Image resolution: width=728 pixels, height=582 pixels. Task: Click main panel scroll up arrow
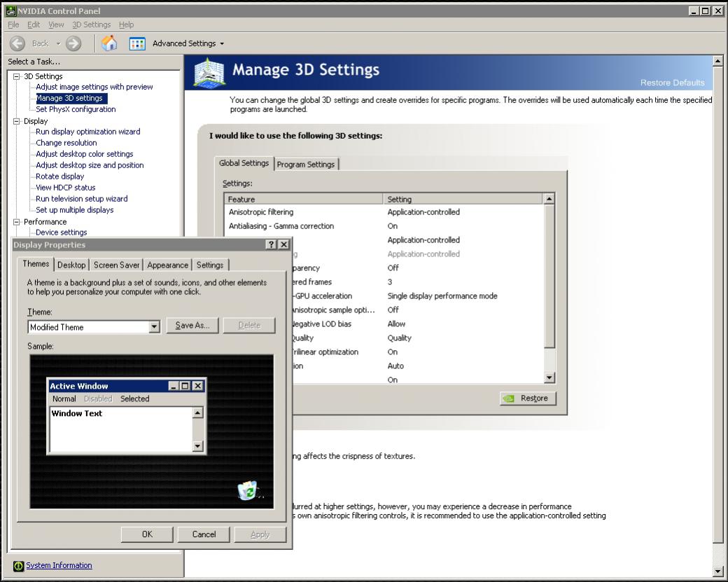tap(717, 61)
